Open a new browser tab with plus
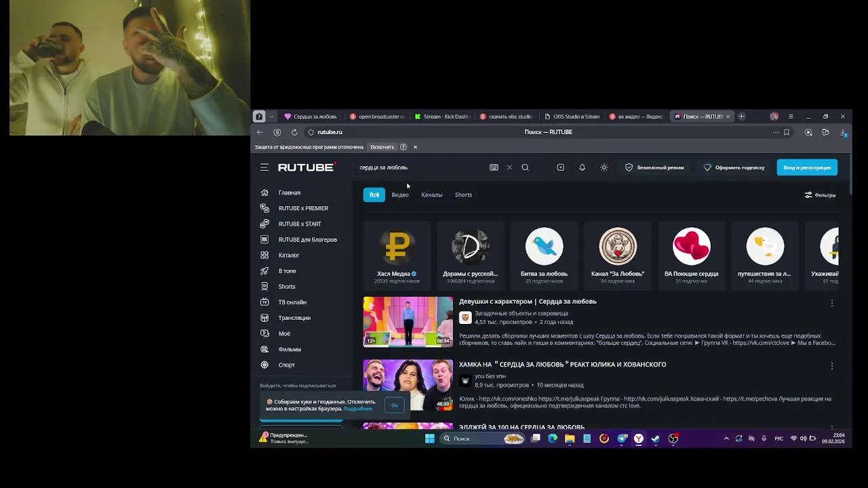 [741, 117]
